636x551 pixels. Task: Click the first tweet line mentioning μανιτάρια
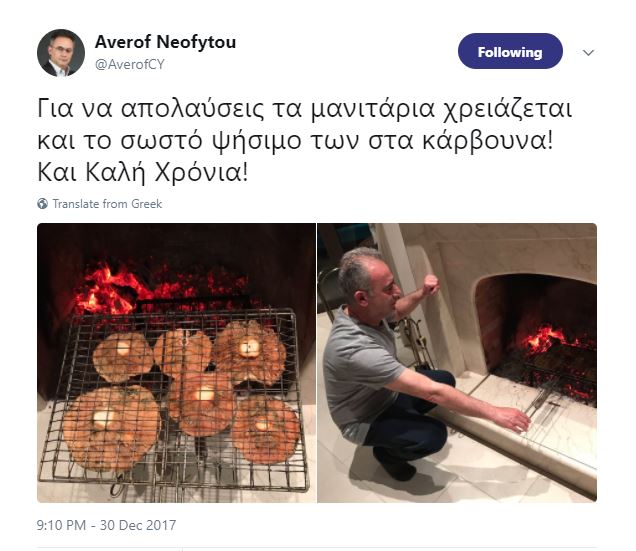pos(304,109)
